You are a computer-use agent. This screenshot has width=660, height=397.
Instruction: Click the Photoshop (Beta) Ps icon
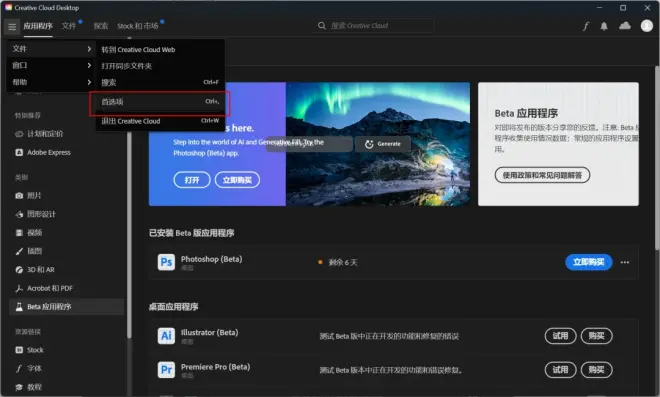click(x=166, y=262)
